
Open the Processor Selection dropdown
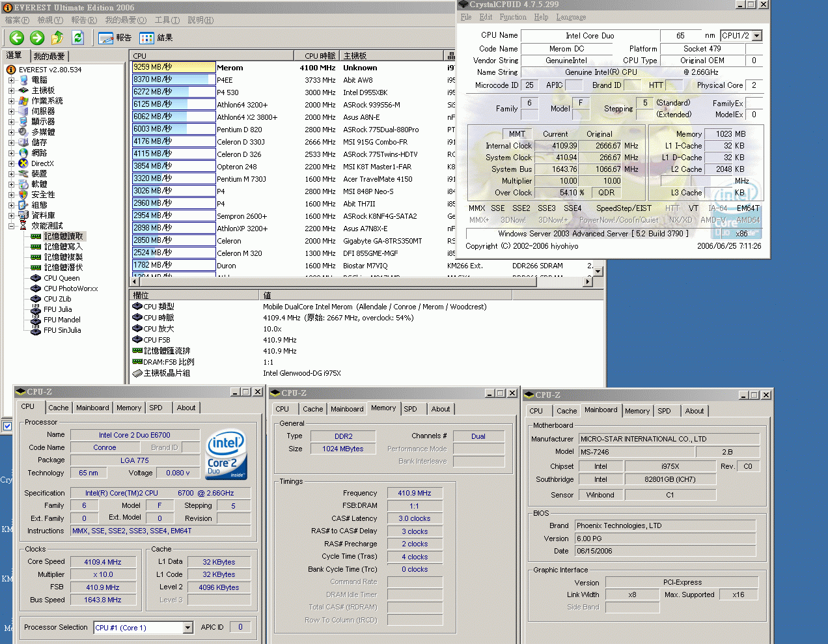point(187,628)
